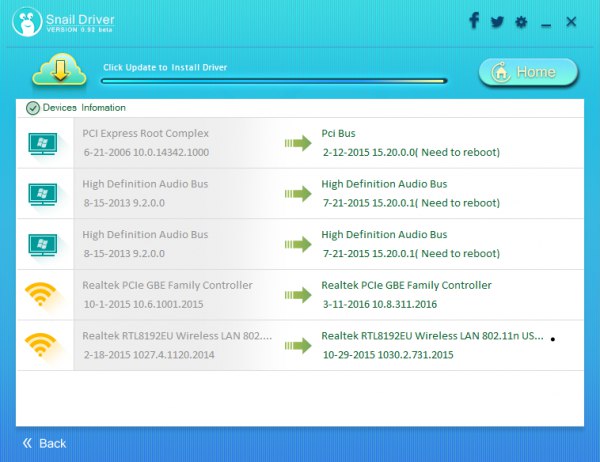Image resolution: width=600 pixels, height=462 pixels.
Task: Select green 'Realtek PCIe GBE Family Controller' text
Action: click(x=406, y=286)
